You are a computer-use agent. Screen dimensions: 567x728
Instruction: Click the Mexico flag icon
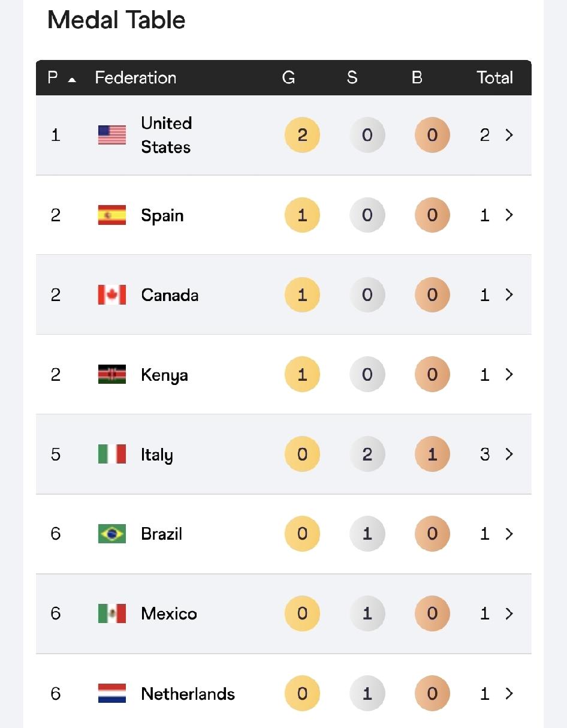tap(112, 613)
